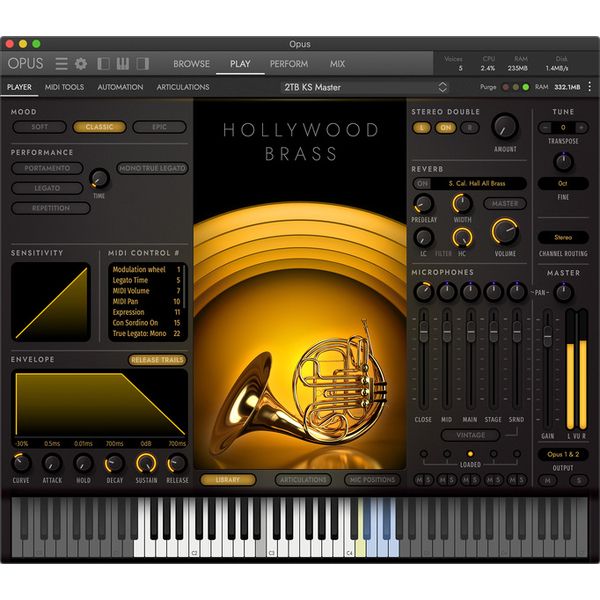Image resolution: width=600 pixels, height=600 pixels.
Task: Click the Reverb Width knob
Action: click(462, 204)
